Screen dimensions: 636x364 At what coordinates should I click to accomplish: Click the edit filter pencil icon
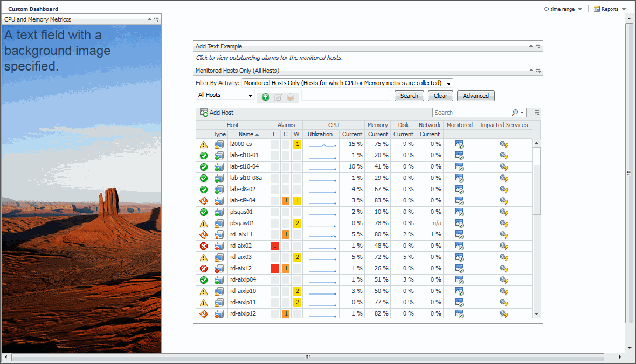pyautogui.click(x=278, y=97)
